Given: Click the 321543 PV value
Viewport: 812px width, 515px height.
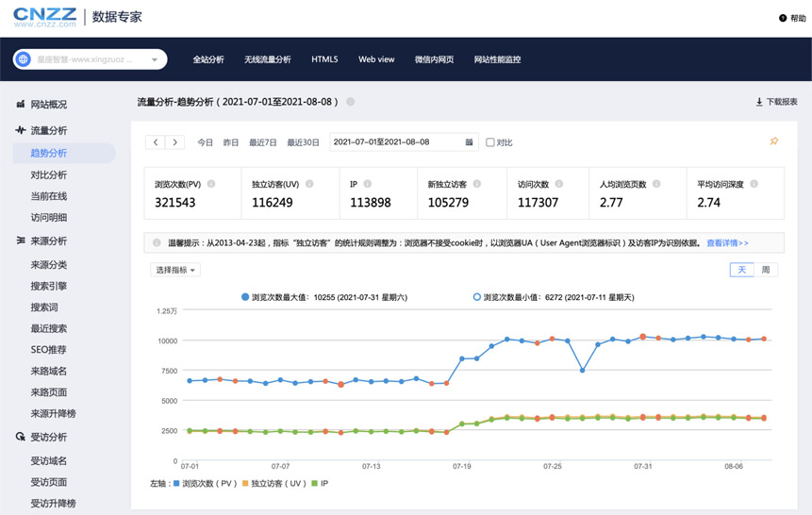Looking at the screenshot, I should coord(175,203).
